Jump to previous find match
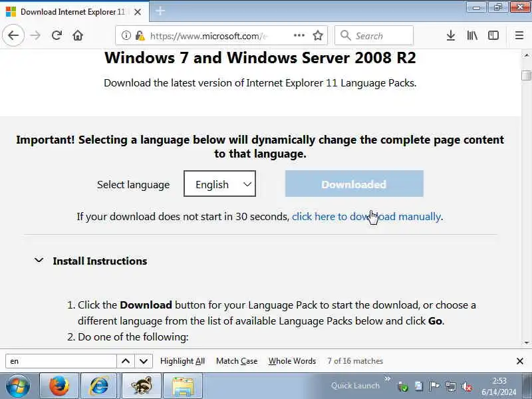 pos(126,361)
